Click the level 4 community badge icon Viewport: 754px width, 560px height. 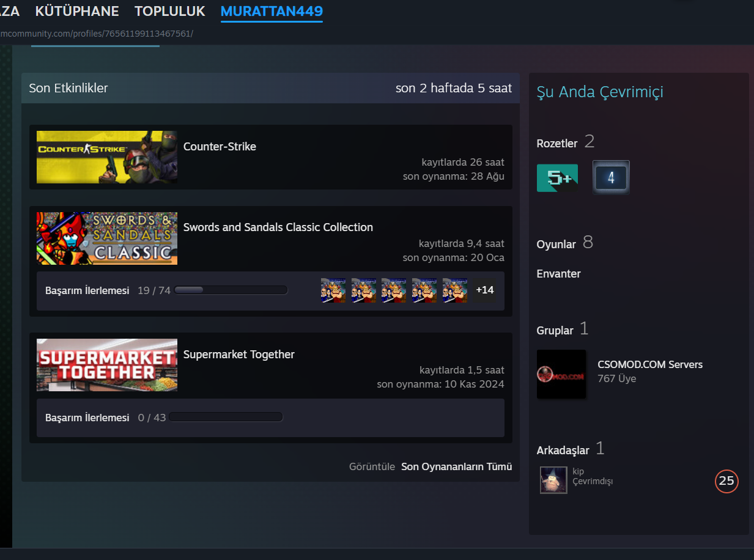coord(611,178)
